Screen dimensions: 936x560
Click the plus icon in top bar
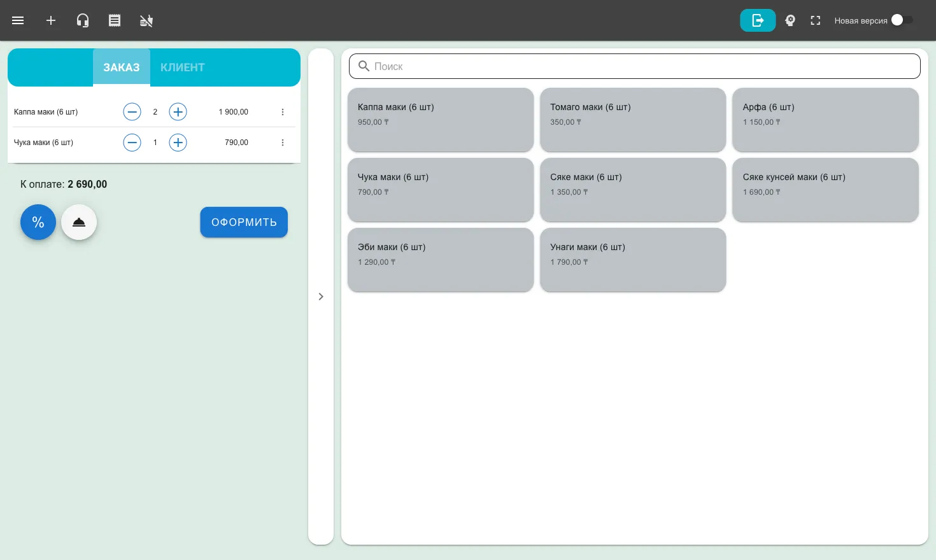coord(51,20)
